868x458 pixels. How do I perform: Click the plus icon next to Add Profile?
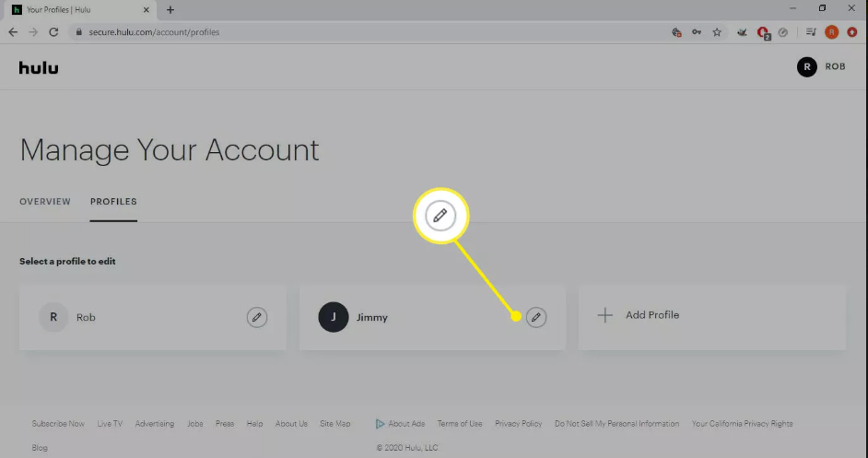[x=605, y=315]
